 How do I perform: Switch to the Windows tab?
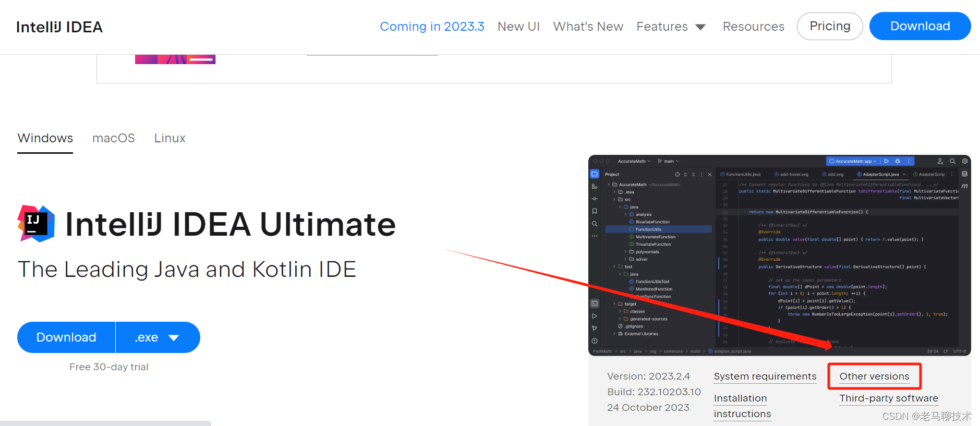[x=45, y=138]
